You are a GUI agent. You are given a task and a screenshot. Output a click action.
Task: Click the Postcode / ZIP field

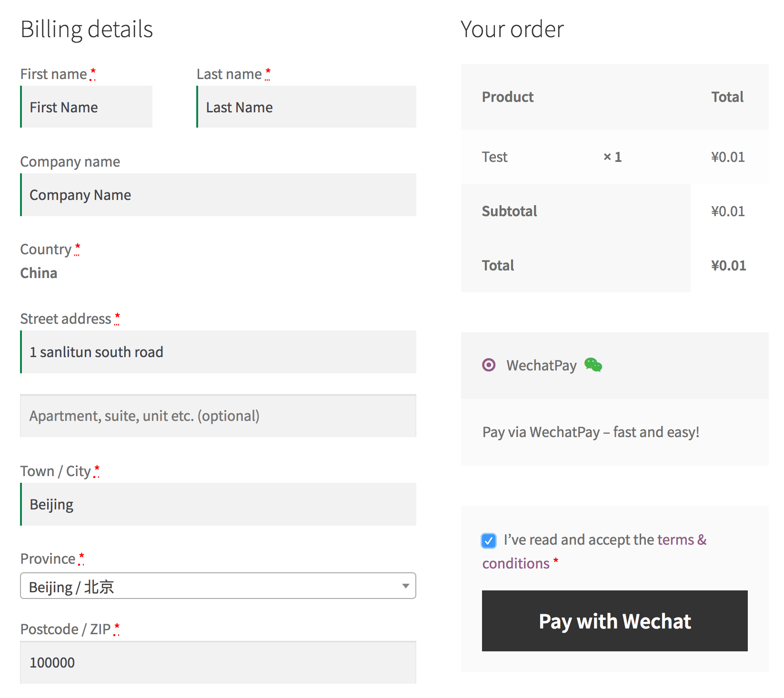(218, 663)
